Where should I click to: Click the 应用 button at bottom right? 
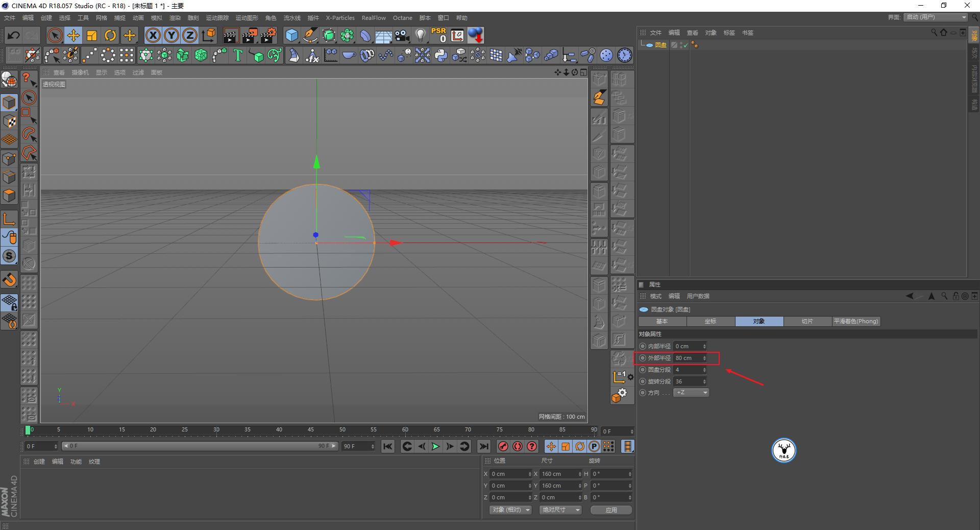[x=610, y=510]
